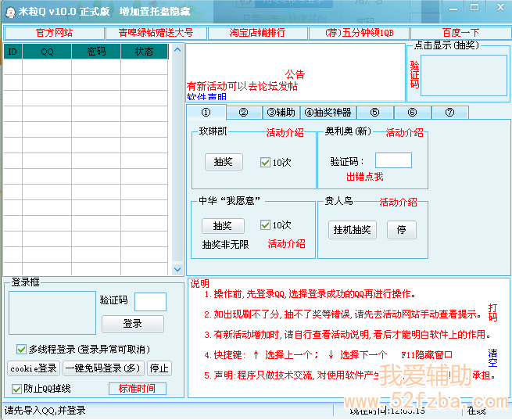Click the scroll up arrow beside the QQ table
The width and height of the screenshot is (512, 420).
[x=177, y=50]
